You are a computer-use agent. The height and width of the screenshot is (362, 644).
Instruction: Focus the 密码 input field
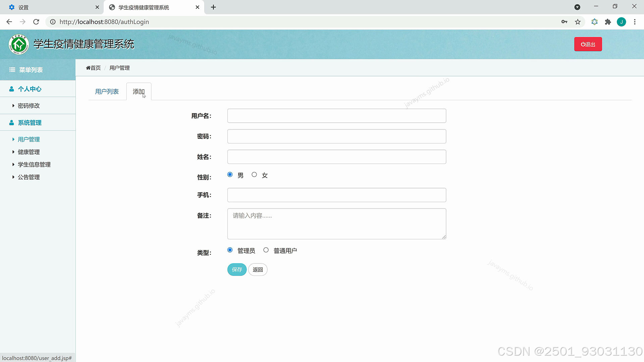click(x=337, y=136)
